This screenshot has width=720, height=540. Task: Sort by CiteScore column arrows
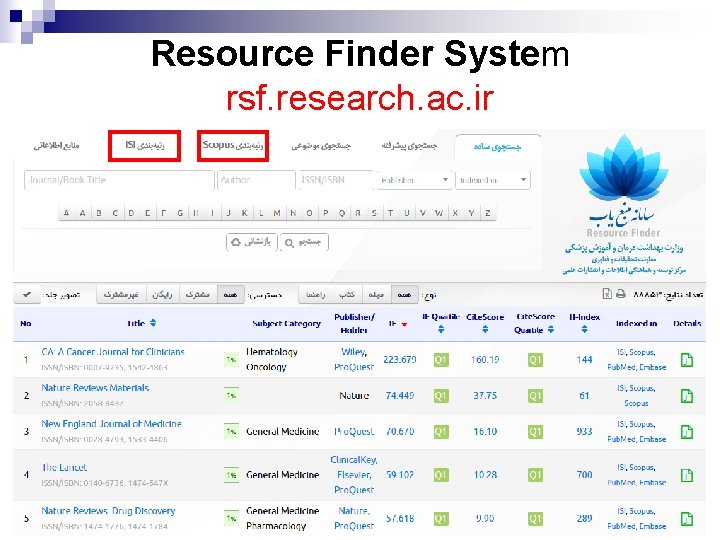[485, 329]
